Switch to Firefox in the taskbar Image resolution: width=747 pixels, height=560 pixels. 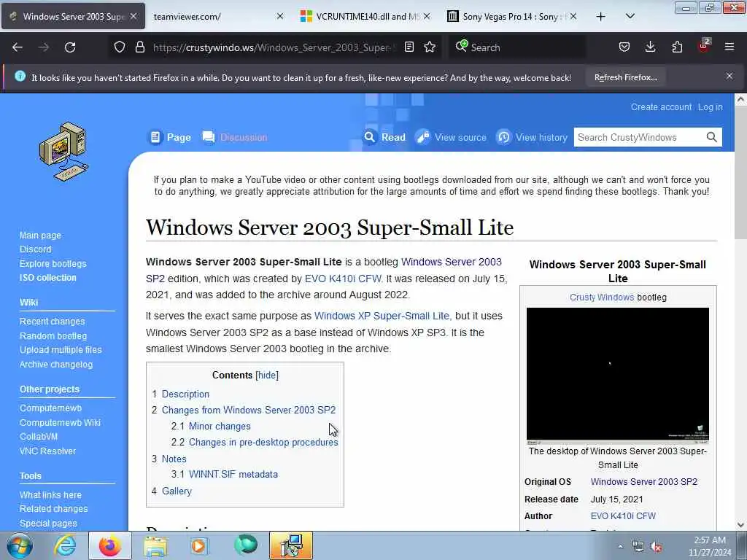pyautogui.click(x=109, y=545)
